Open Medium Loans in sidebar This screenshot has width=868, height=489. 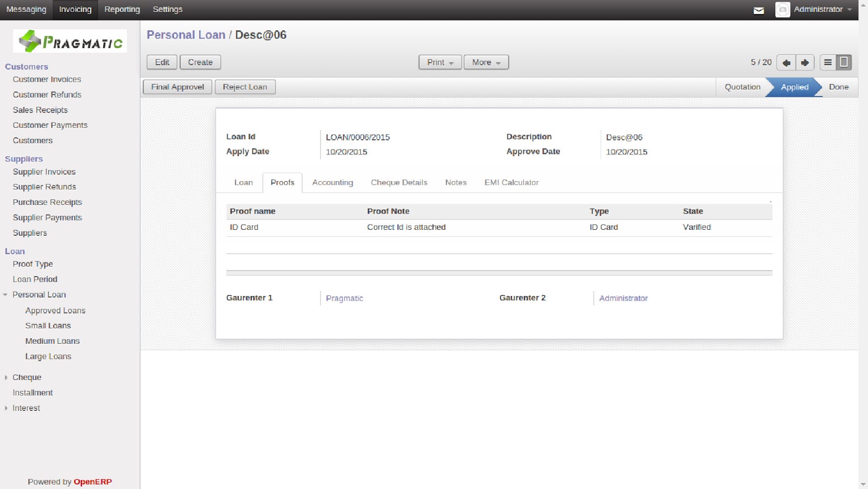click(52, 341)
